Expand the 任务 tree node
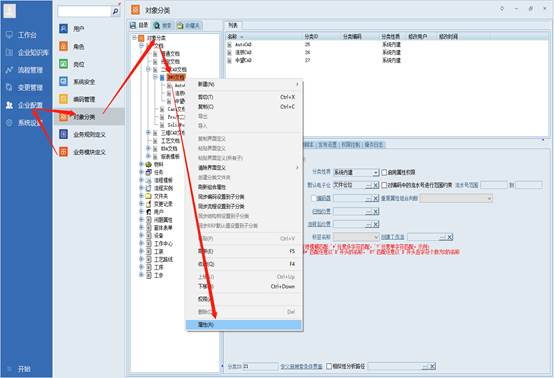Viewport: 554px width, 378px height. (x=141, y=172)
